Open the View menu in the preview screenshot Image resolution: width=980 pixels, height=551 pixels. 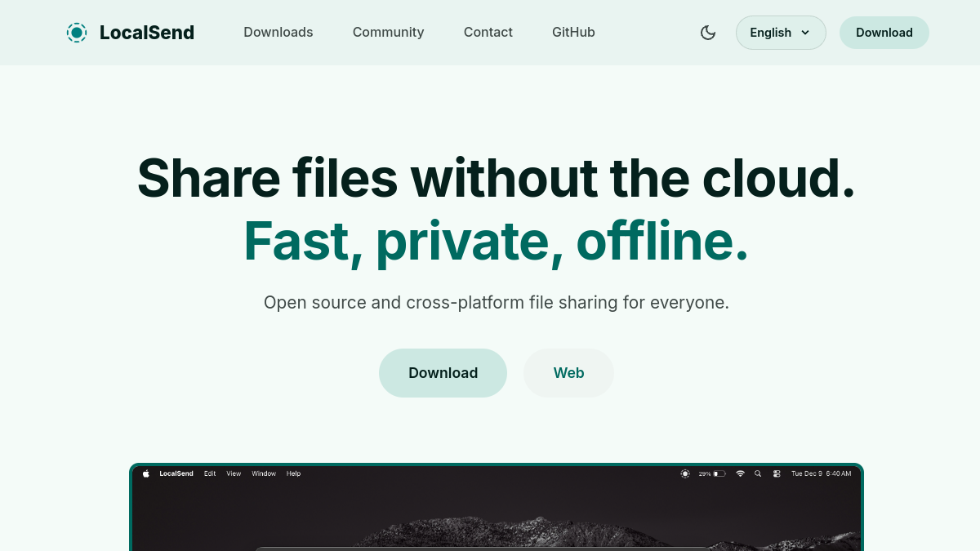point(234,473)
